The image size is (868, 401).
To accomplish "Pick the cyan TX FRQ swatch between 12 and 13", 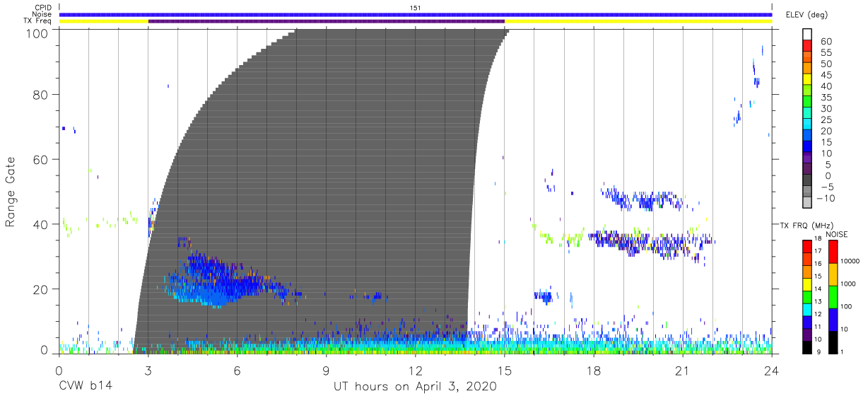I will point(807,308).
